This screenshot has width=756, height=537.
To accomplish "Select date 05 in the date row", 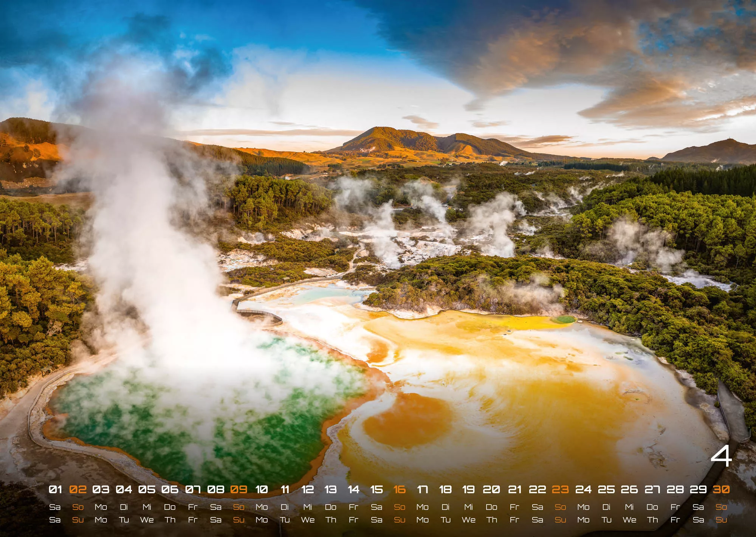I will (x=147, y=490).
